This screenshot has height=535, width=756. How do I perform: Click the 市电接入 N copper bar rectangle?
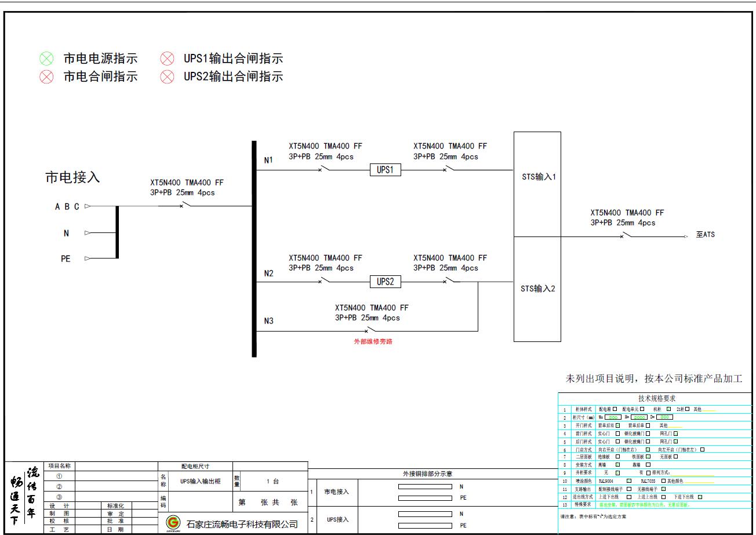[x=425, y=487]
